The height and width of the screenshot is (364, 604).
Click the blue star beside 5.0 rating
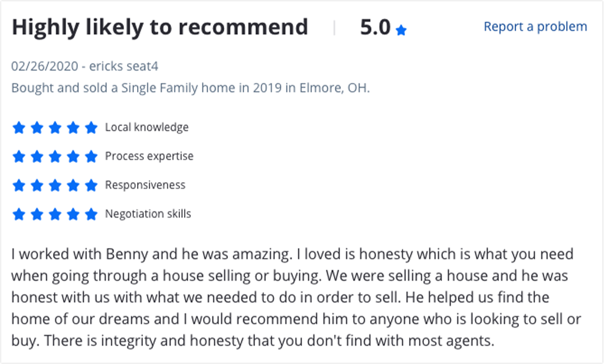[x=401, y=30]
